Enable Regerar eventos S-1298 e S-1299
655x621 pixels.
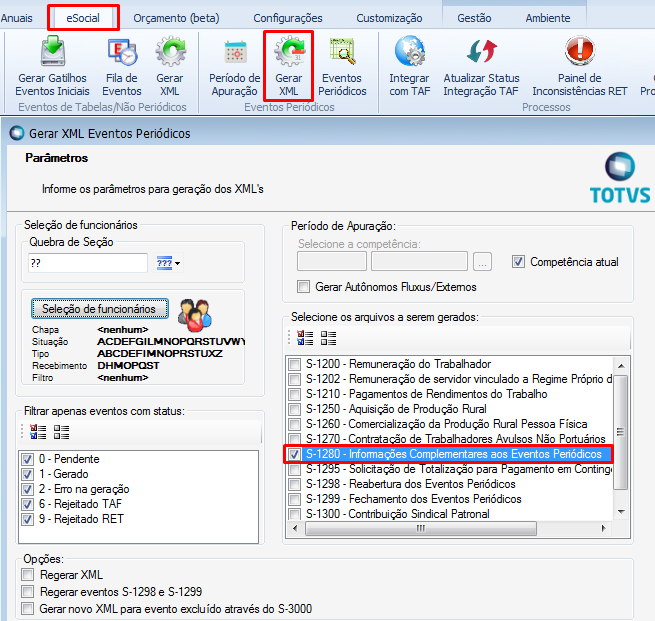28,592
